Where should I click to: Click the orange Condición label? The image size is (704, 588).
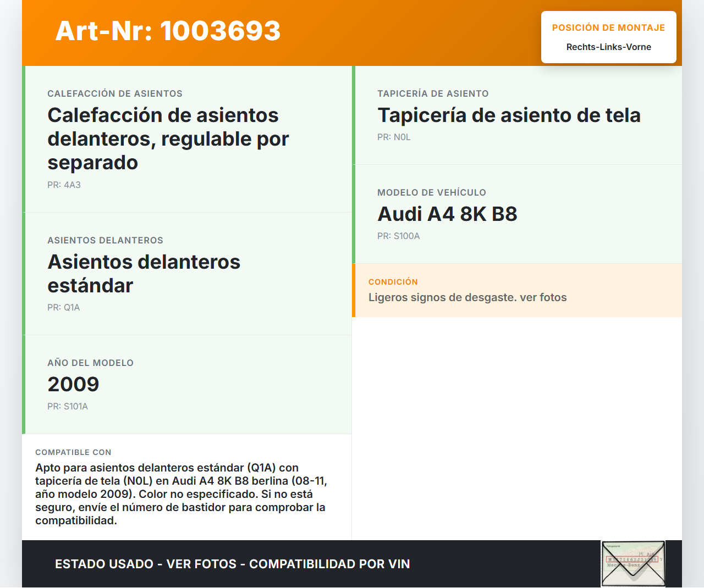(393, 282)
